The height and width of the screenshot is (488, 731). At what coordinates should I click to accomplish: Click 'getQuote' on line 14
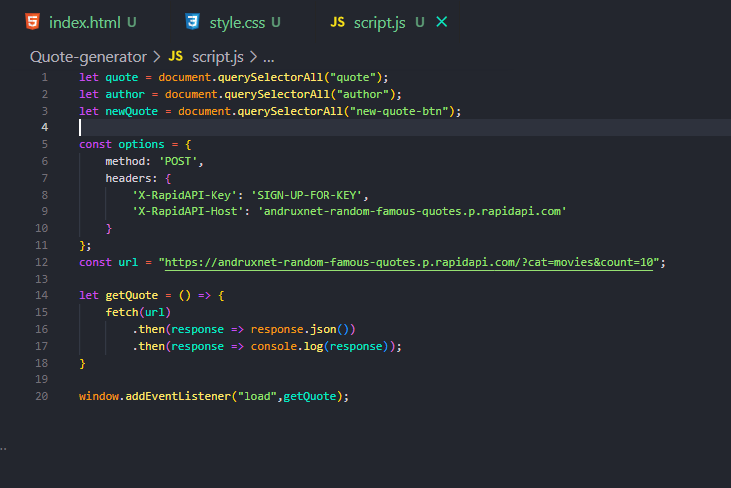(131, 296)
